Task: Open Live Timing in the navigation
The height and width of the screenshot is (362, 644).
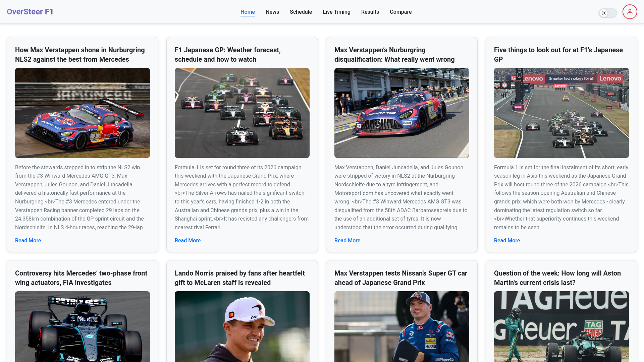Action: [336, 12]
